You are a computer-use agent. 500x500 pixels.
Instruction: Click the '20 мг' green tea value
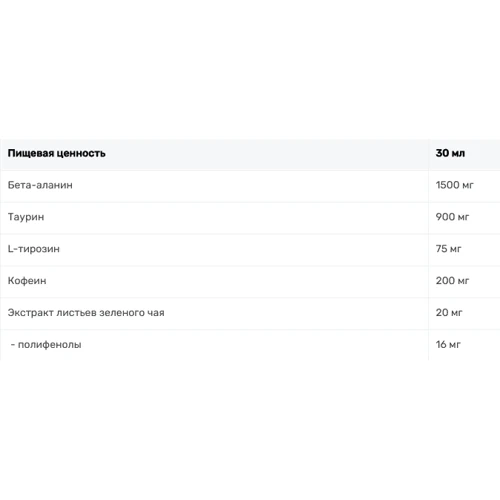click(x=449, y=313)
